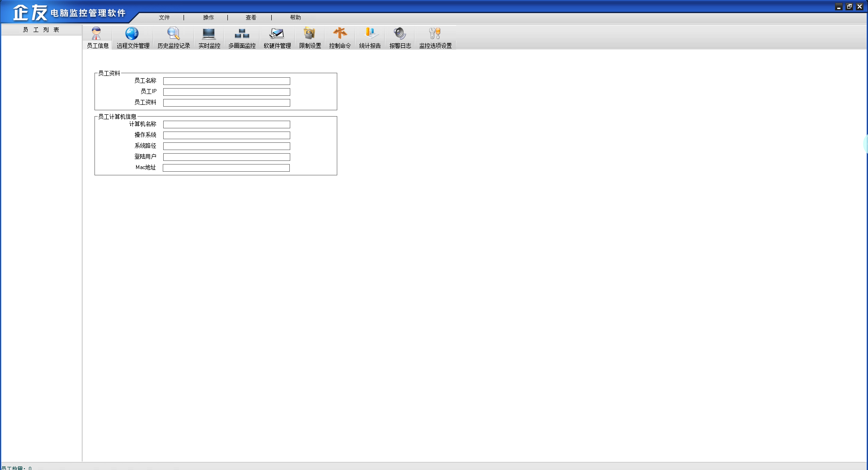
Task: Open 远程文件管理 remote file manager
Action: 133,38
